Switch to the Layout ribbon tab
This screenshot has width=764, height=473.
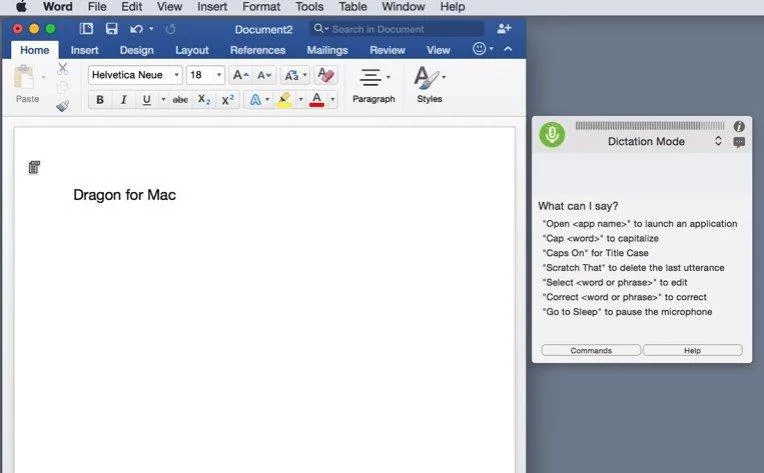192,50
